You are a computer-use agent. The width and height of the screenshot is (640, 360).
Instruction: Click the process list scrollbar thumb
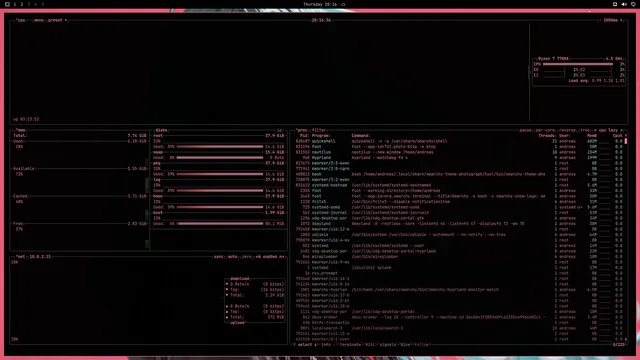626,141
